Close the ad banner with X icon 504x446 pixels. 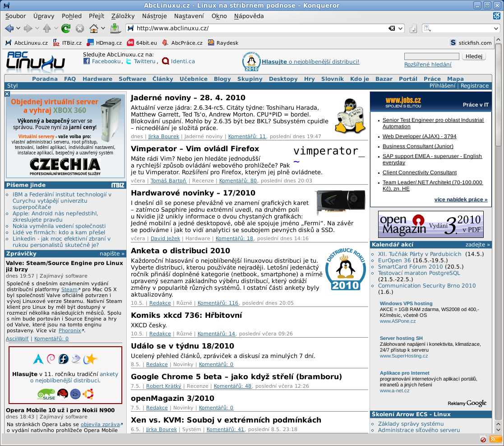tap(7, 94)
